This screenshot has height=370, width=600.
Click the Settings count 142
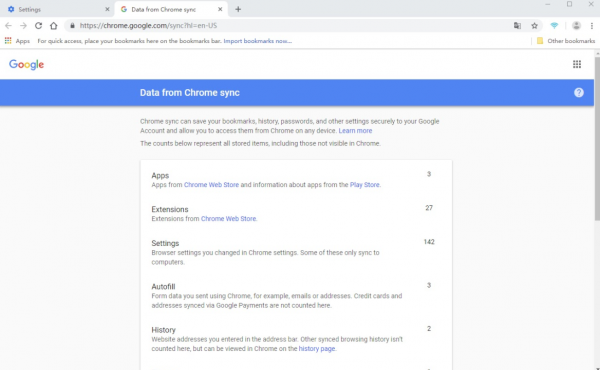pos(429,242)
